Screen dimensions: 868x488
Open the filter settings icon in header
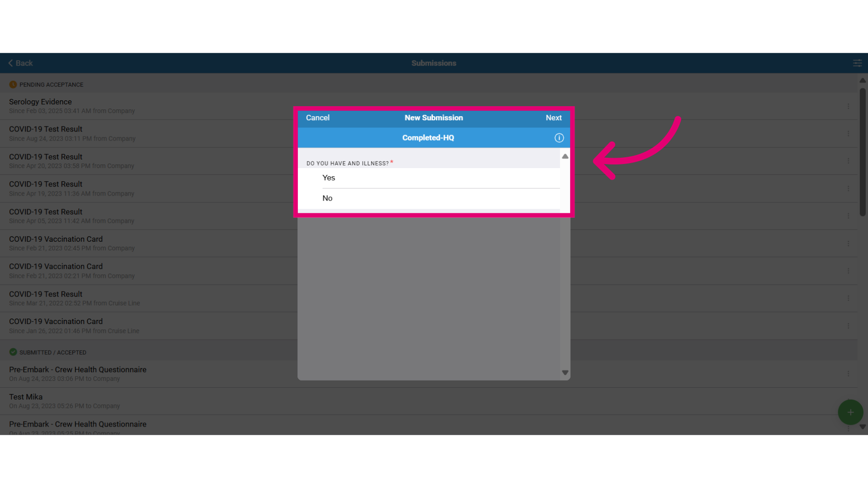857,63
